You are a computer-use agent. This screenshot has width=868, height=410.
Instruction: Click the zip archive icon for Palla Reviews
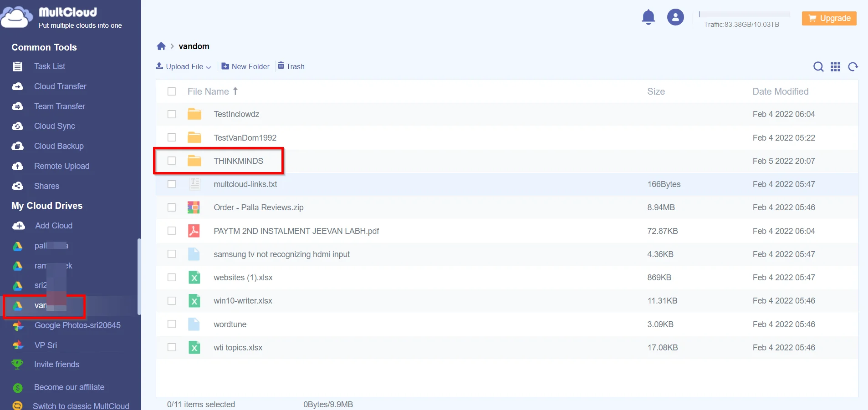point(194,208)
